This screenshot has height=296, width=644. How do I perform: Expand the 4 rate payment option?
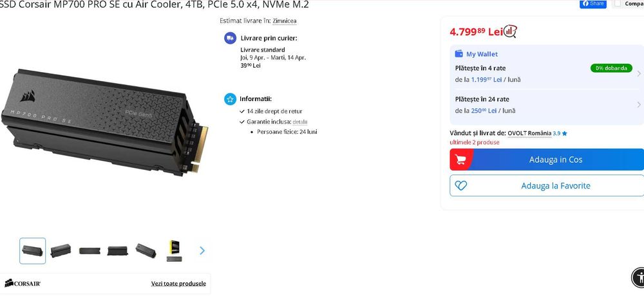tap(547, 73)
